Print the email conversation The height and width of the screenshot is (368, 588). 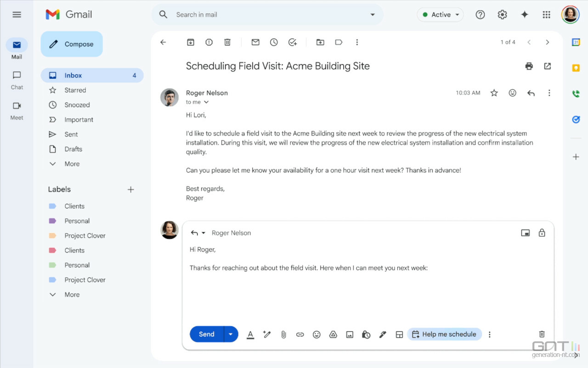pos(529,66)
